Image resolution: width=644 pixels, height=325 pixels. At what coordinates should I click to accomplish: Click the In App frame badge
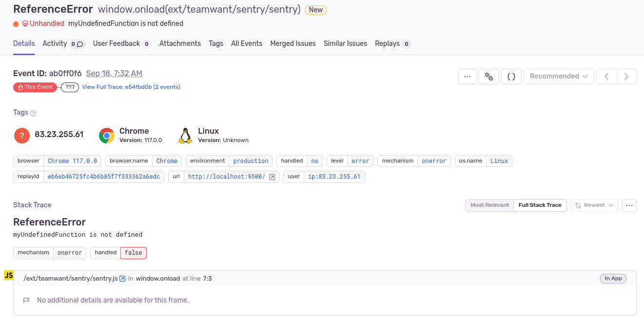(x=613, y=279)
